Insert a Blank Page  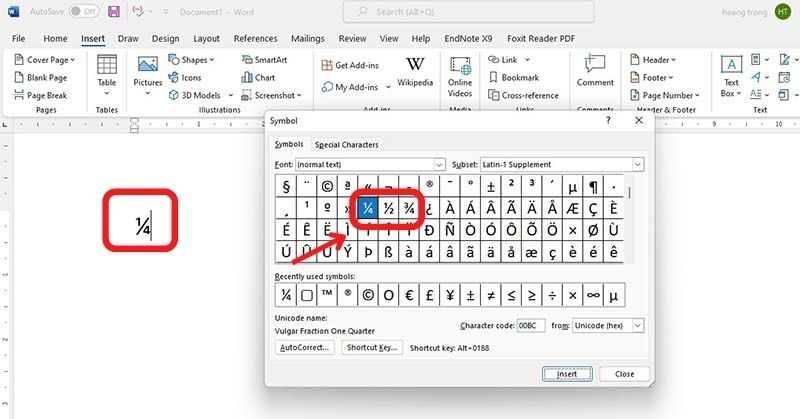tap(41, 78)
